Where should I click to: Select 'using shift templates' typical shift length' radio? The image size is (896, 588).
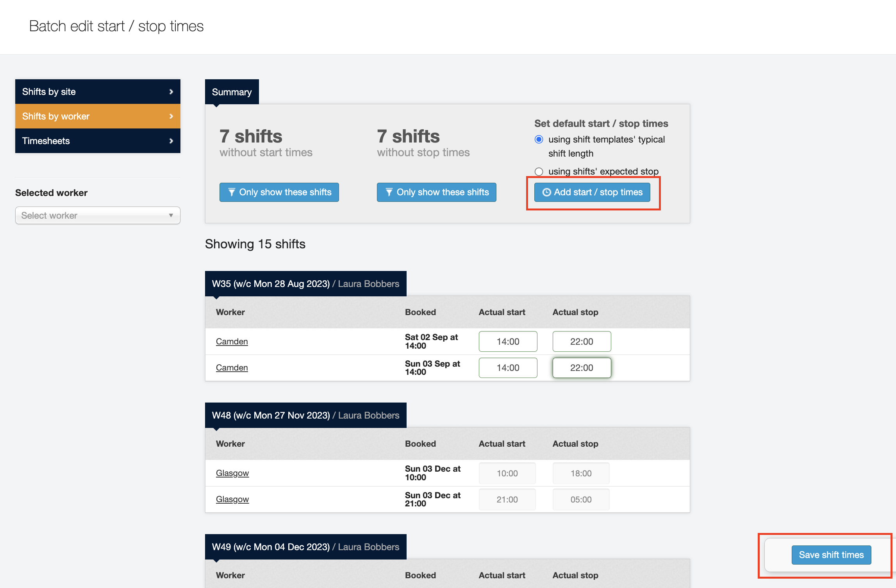click(539, 139)
